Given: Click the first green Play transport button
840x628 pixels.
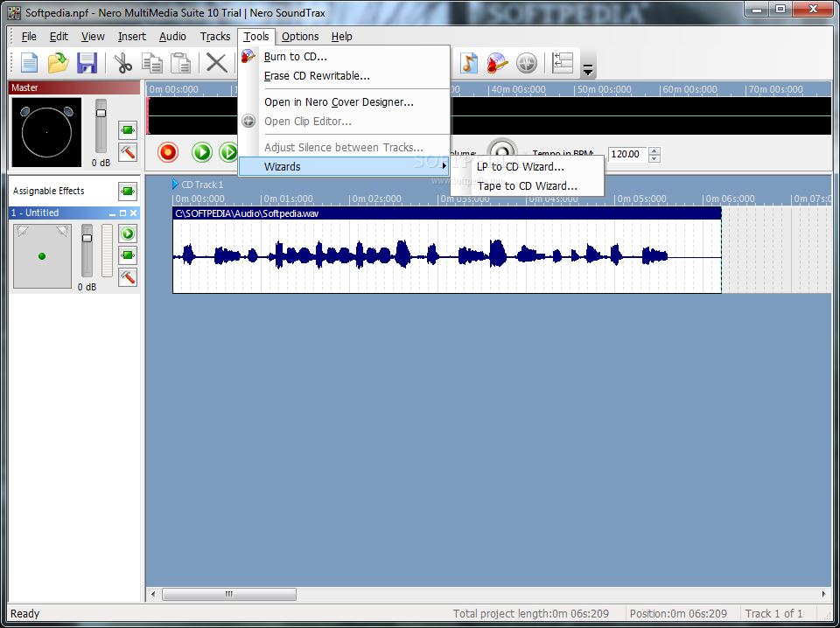Looking at the screenshot, I should point(202,152).
